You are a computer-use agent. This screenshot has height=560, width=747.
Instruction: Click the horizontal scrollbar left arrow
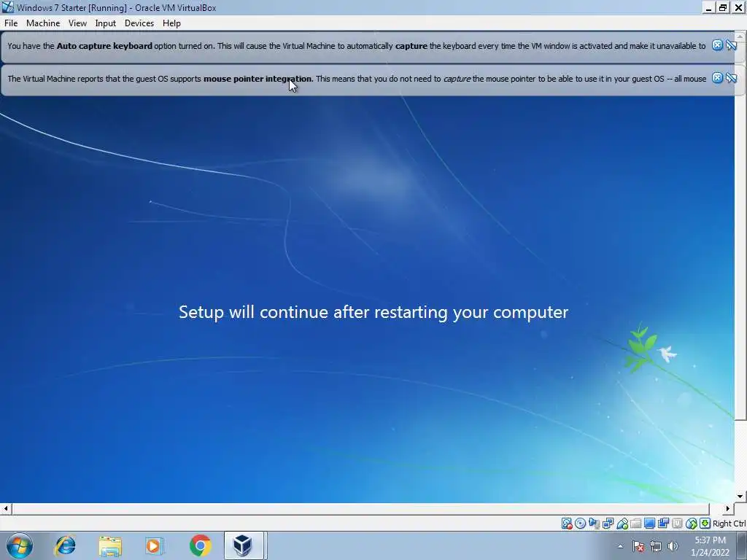tap(6, 508)
